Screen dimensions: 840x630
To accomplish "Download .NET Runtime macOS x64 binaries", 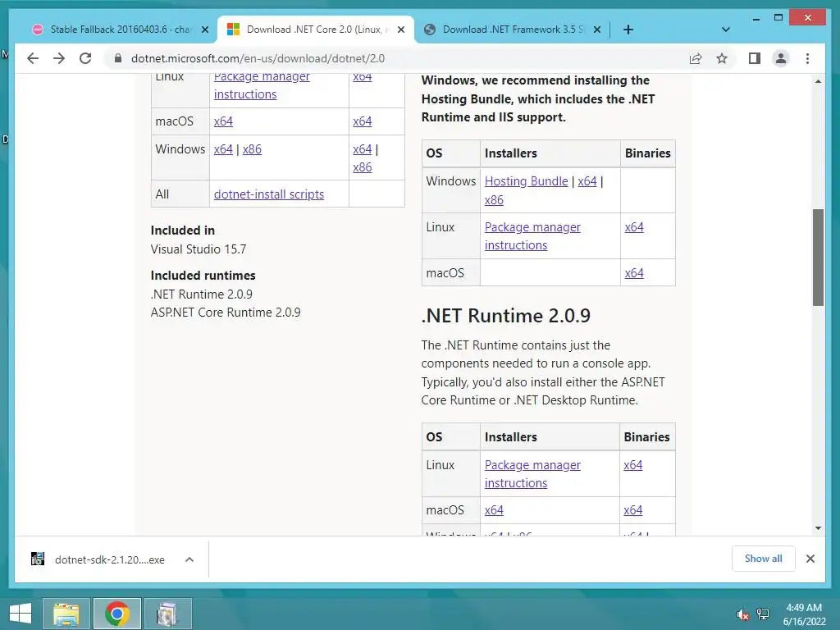I will pos(633,510).
